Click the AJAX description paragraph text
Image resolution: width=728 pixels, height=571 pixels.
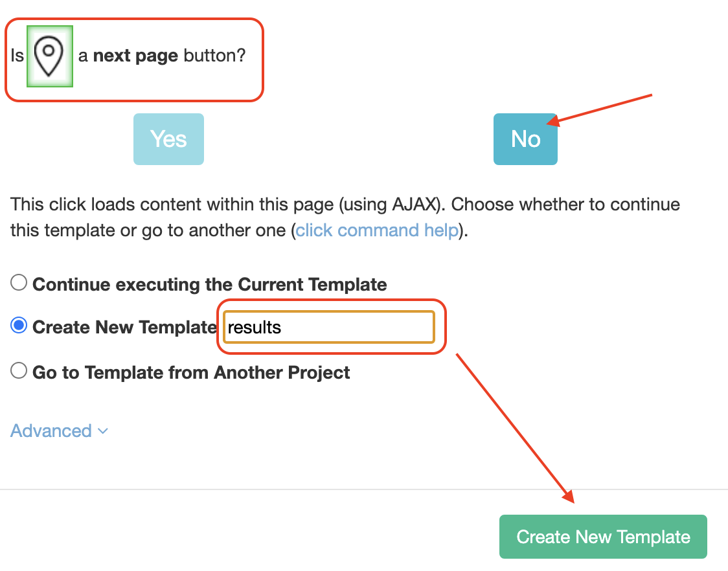[x=345, y=218]
